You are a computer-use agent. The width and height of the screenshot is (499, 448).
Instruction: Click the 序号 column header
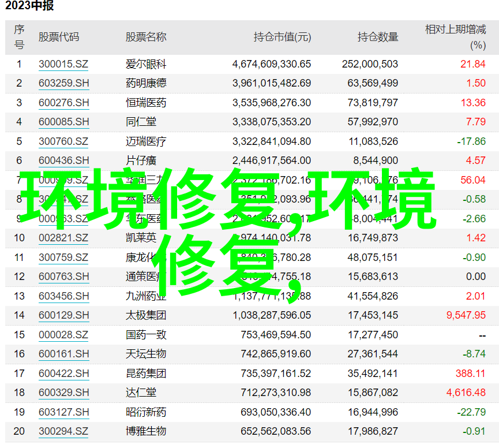pyautogui.click(x=19, y=38)
